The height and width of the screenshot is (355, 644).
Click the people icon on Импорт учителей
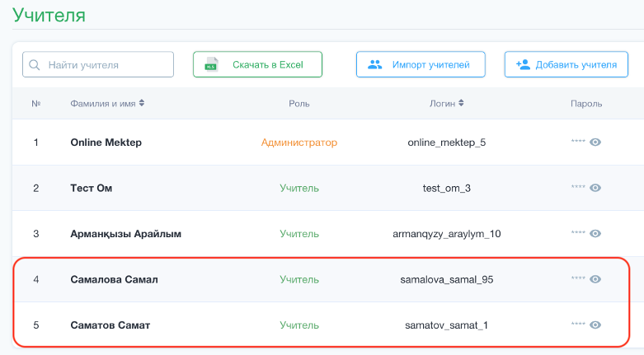pyautogui.click(x=374, y=64)
